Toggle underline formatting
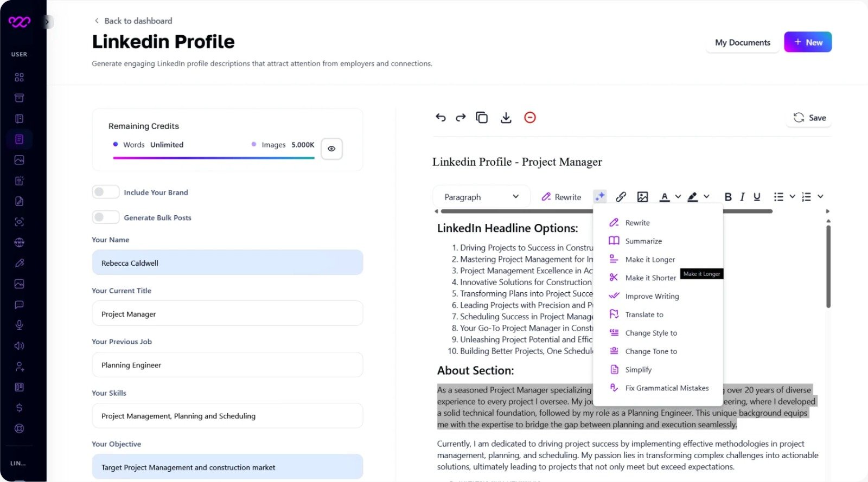Viewport: 868px width, 482px height. (x=757, y=196)
